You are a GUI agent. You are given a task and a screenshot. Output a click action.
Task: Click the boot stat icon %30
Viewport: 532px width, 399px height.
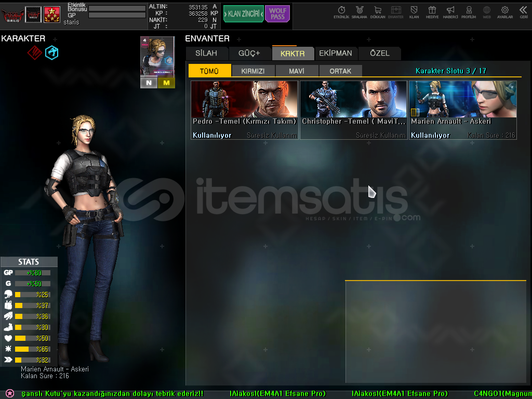(x=8, y=327)
